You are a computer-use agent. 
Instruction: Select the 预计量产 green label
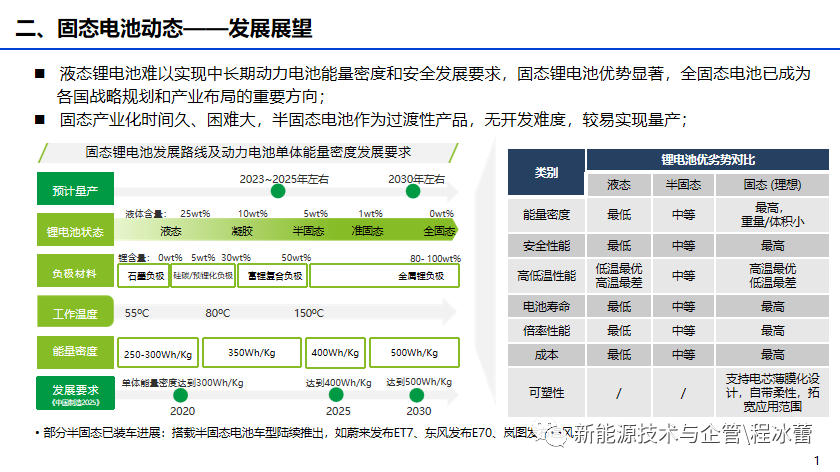pyautogui.click(x=75, y=189)
